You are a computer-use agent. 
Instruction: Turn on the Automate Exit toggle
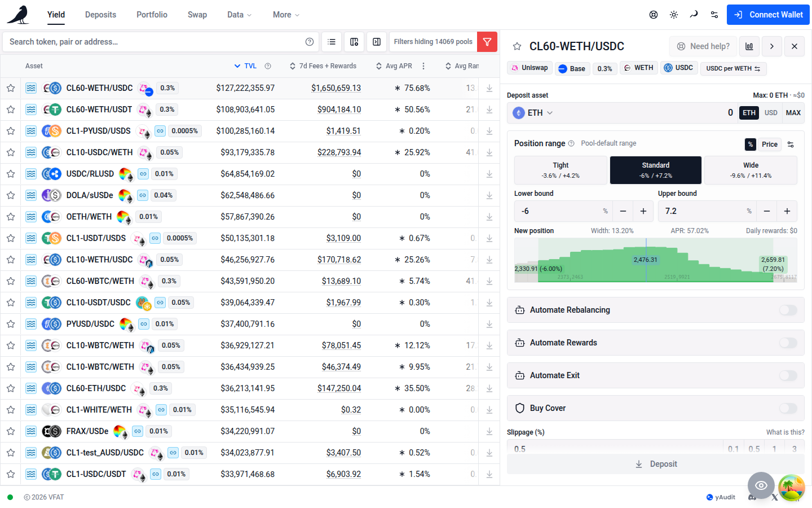click(788, 375)
